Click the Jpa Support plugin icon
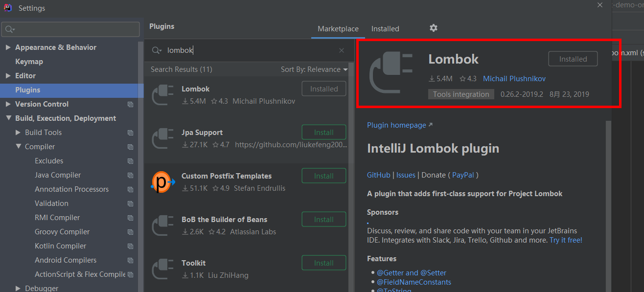 (162, 137)
